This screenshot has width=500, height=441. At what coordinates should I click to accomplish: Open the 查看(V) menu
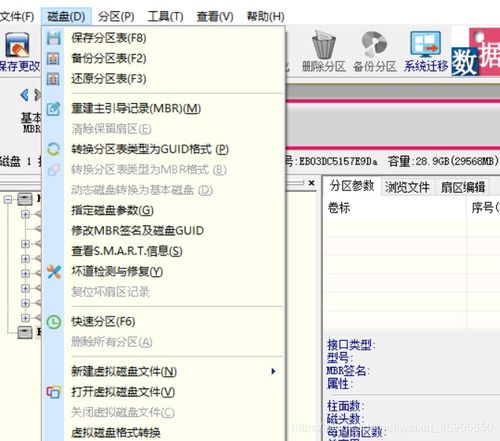(x=215, y=16)
